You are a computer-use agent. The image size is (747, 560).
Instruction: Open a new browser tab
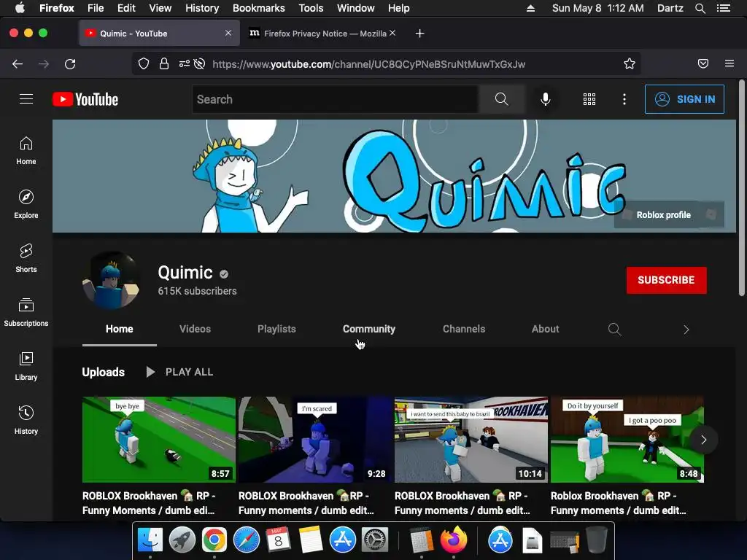(x=419, y=34)
